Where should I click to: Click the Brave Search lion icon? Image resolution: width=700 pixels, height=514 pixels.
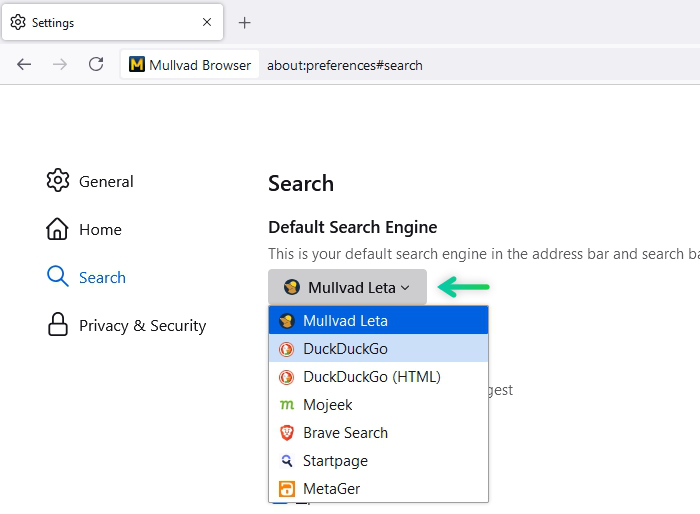tap(287, 433)
